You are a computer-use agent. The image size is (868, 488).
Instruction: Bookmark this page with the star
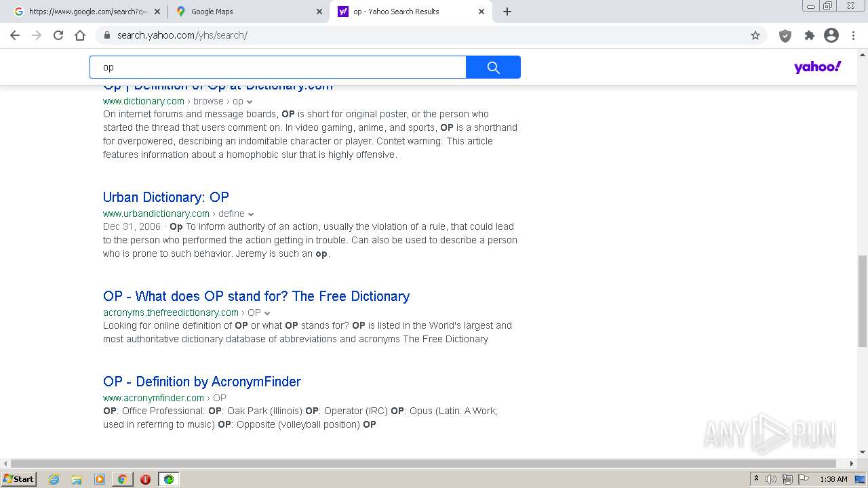pos(755,35)
